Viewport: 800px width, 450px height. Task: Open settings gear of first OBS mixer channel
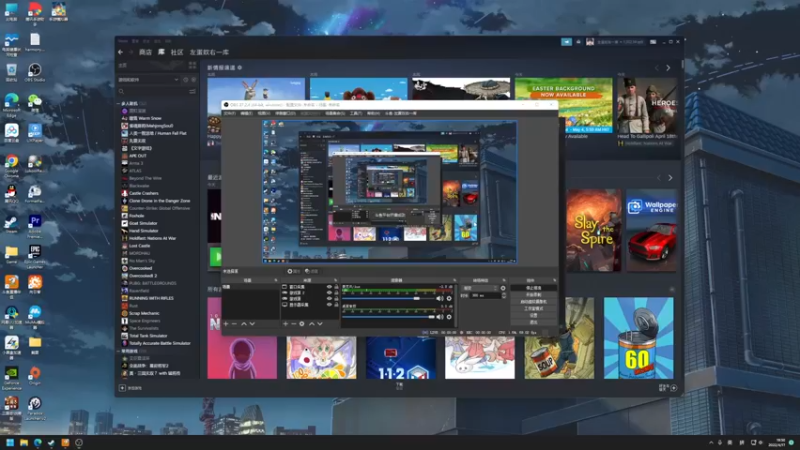[x=449, y=298]
